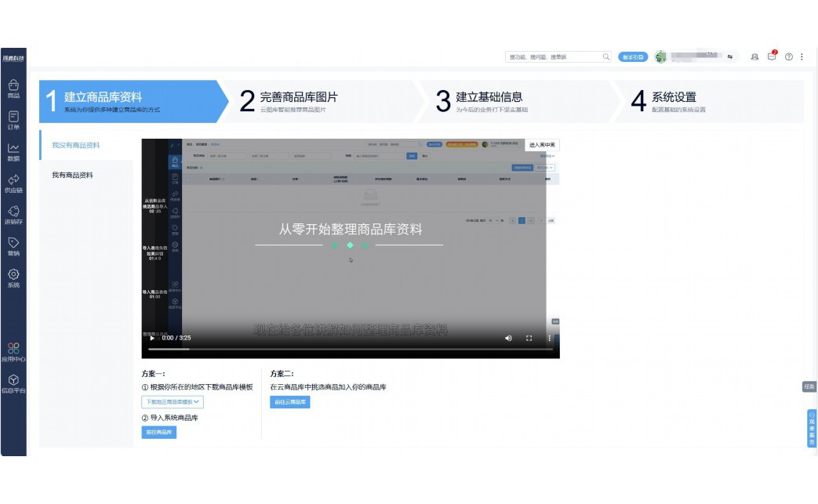Viewport: 818px width, 504px height.
Task: Click the 前往云商品库 button
Action: click(x=291, y=401)
